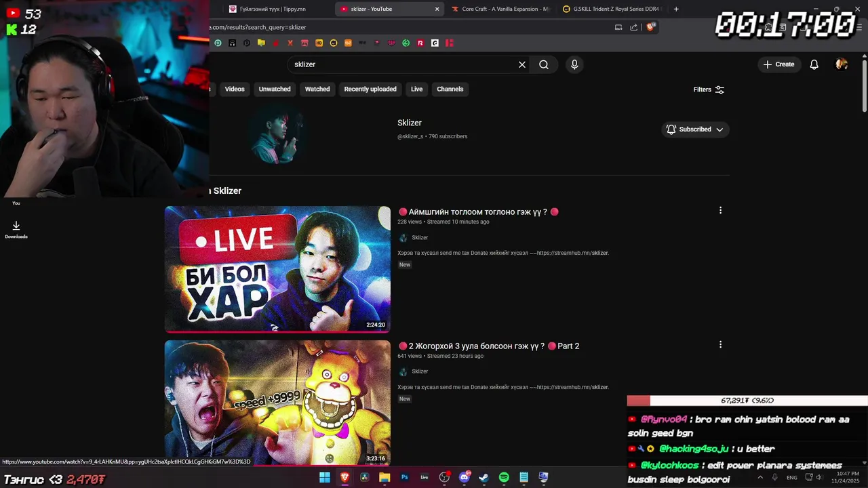Click the magnifier search icon
Viewport: 868px width, 488px height.
pos(544,64)
